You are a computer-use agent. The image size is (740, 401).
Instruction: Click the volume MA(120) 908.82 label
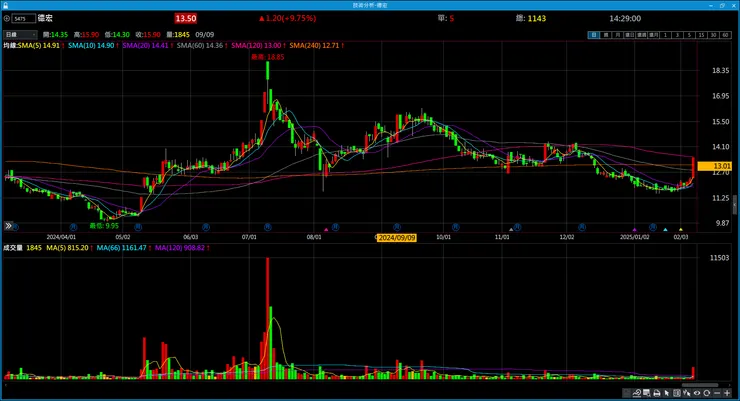pyautogui.click(x=180, y=248)
